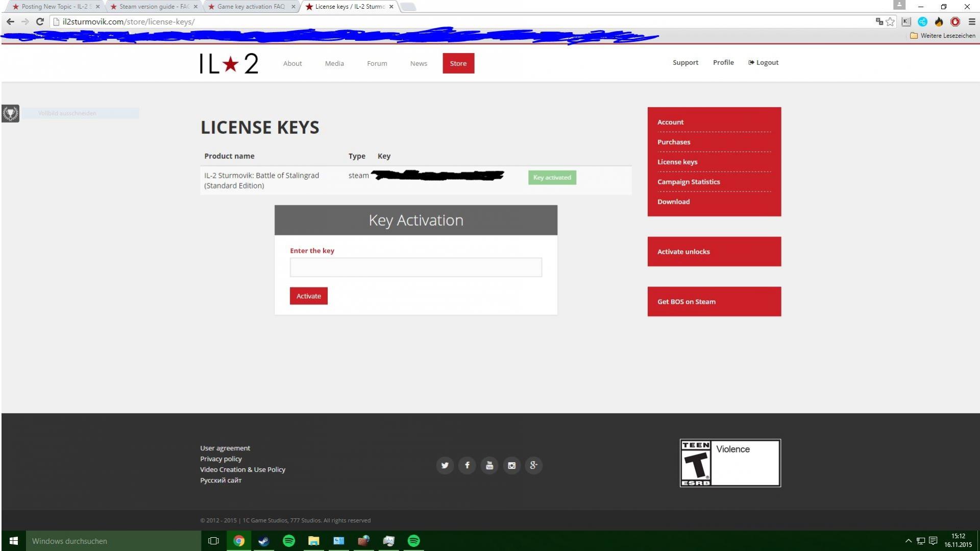
Task: Click the red Activate button
Action: [x=309, y=296]
